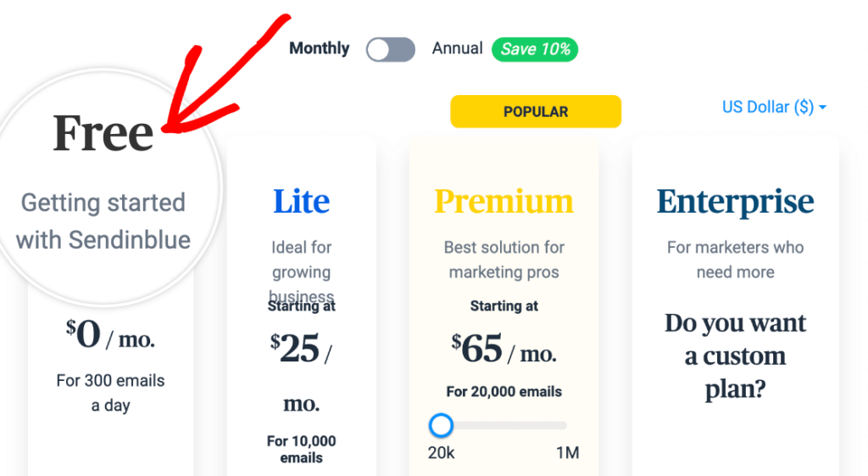The width and height of the screenshot is (868, 476).
Task: Select the Premium plan heading
Action: coord(504,202)
